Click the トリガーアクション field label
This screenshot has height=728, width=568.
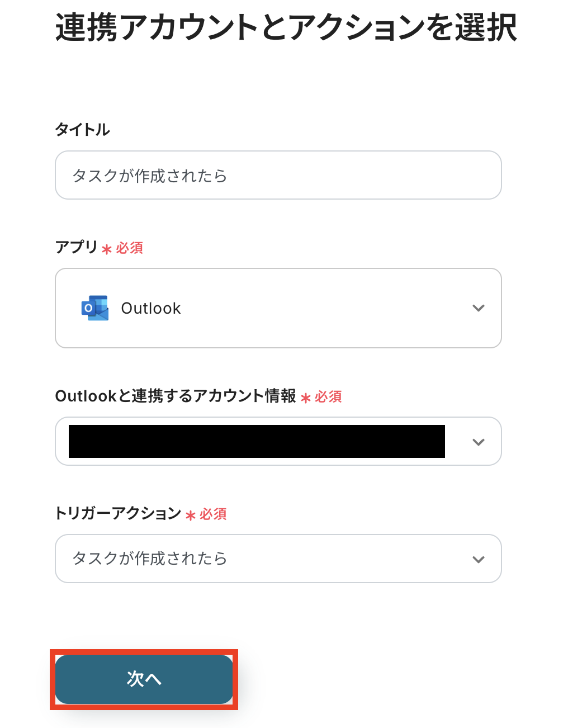(118, 513)
